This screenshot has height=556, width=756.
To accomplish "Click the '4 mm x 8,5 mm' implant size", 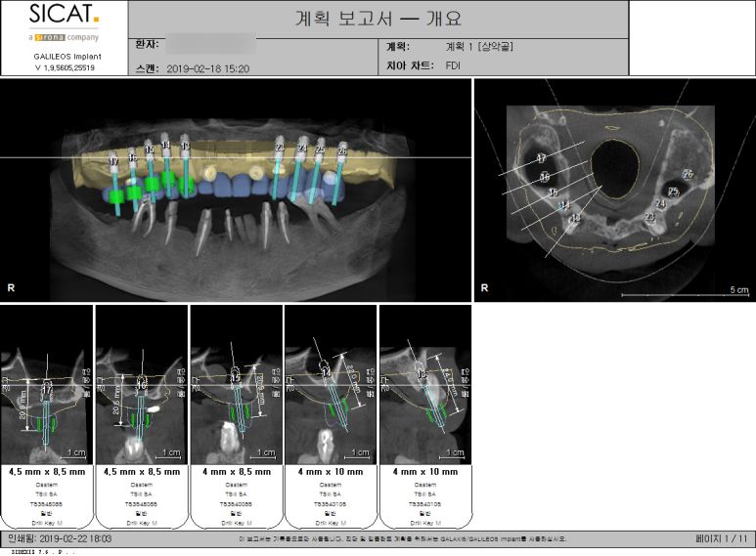I will 237,472.
